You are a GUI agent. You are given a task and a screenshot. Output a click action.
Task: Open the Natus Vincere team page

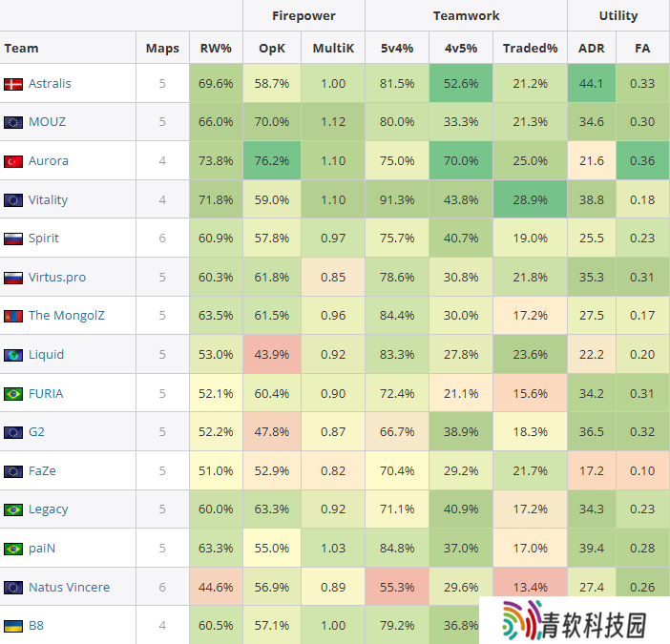(x=69, y=588)
